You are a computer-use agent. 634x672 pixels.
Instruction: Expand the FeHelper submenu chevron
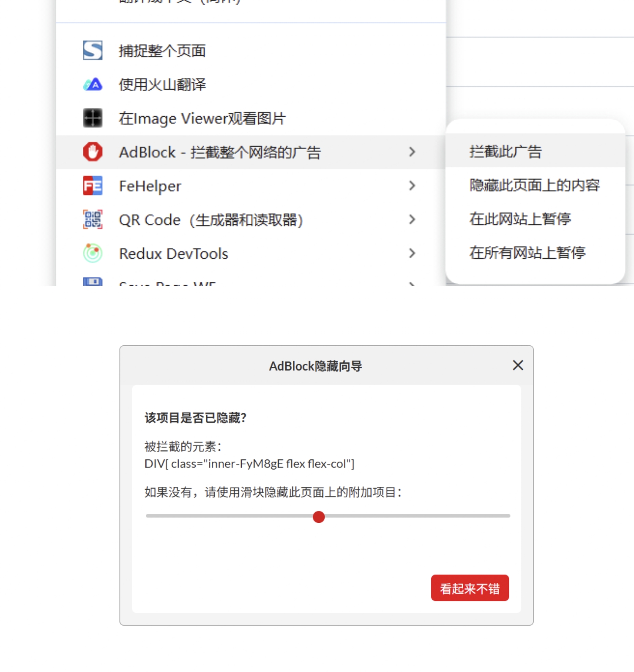click(412, 186)
